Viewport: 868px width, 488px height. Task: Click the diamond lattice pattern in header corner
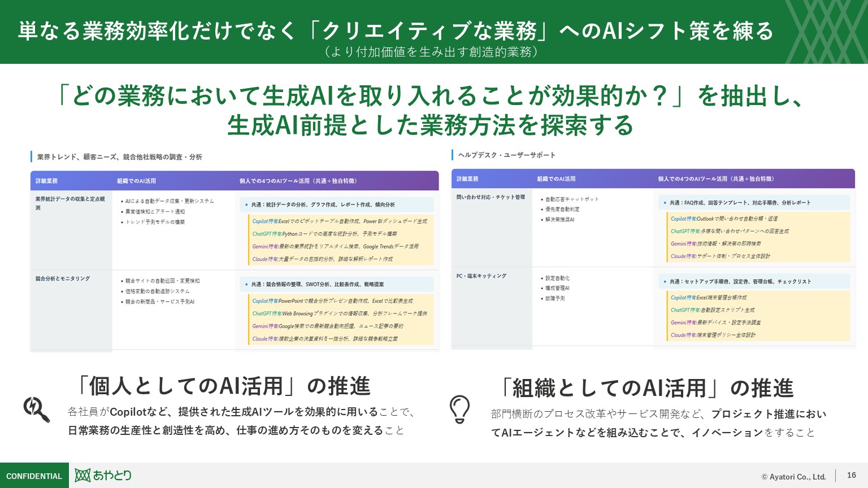click(826, 32)
